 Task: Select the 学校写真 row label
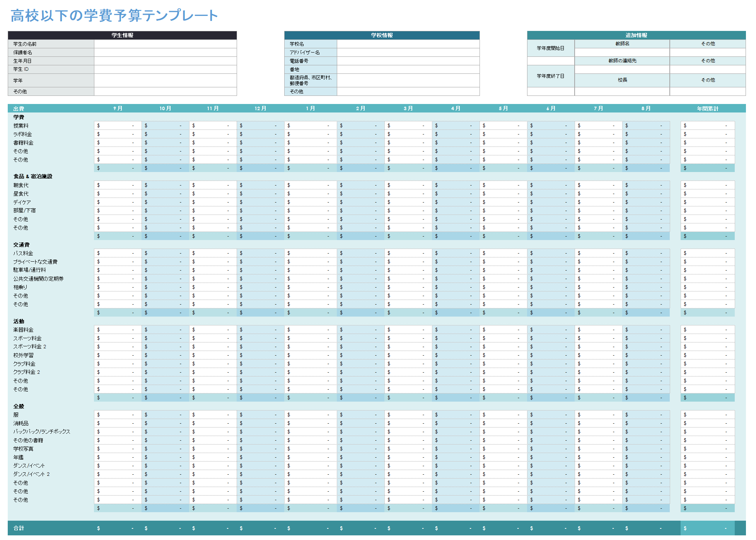[x=23, y=449]
